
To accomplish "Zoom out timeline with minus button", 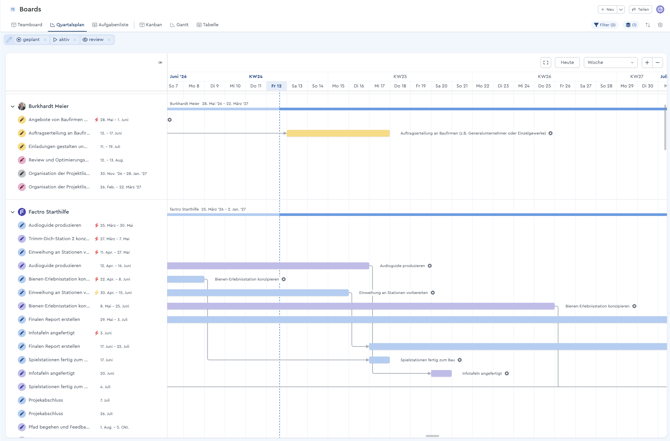I will click(x=658, y=62).
